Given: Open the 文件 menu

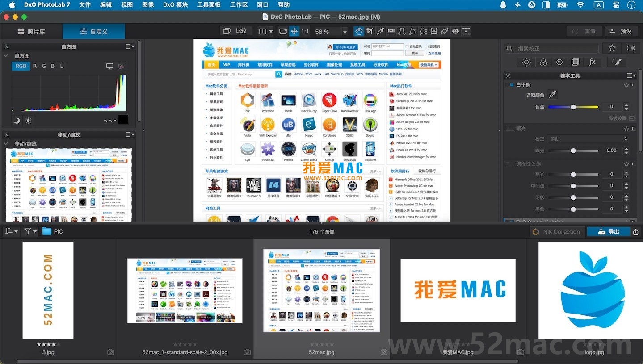Looking at the screenshot, I should [x=84, y=5].
